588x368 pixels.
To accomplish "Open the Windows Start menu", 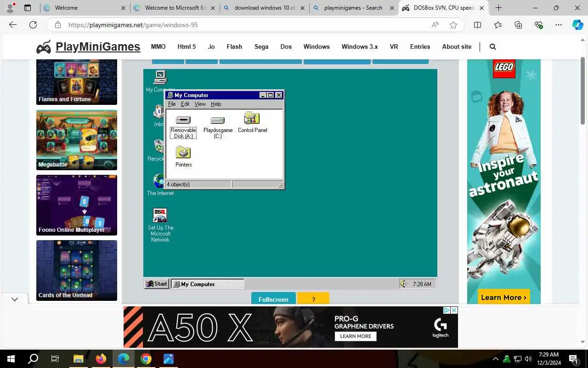I will point(11,359).
